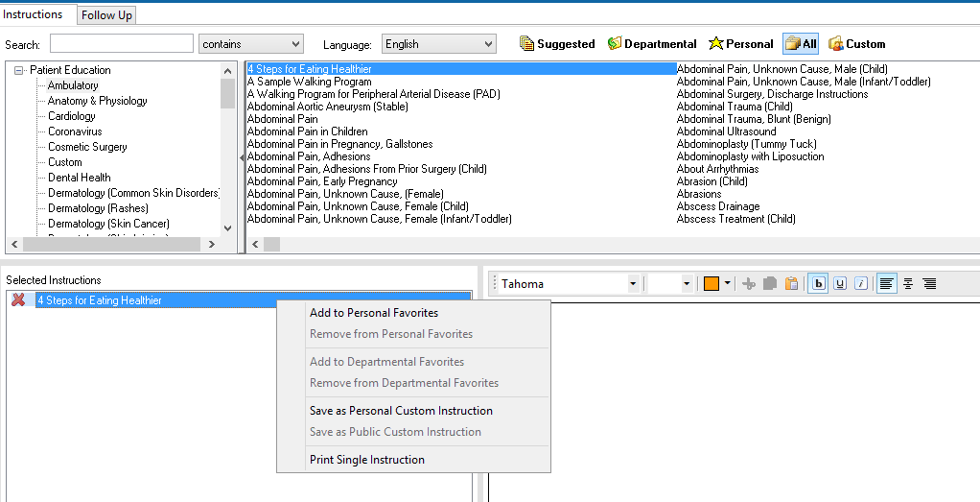The width and height of the screenshot is (980, 502).
Task: Select Abdominal Pain in Children instruction
Action: [x=307, y=131]
